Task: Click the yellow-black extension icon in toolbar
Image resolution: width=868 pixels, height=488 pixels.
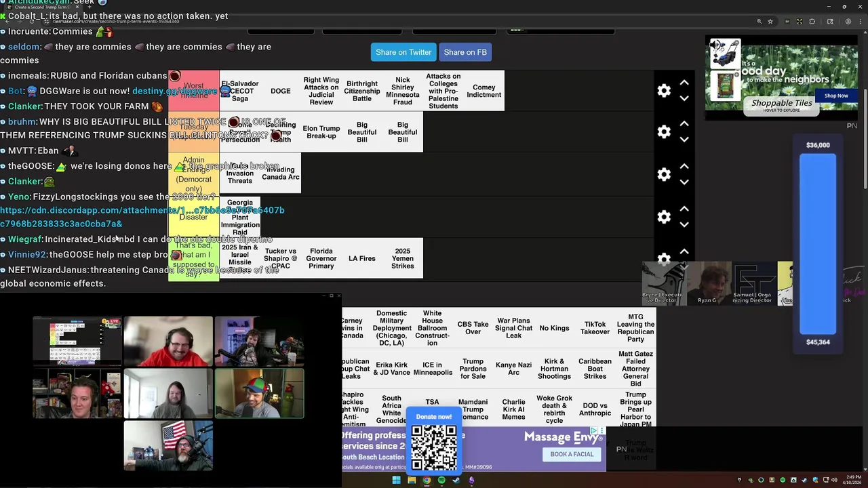Action: coord(800,22)
